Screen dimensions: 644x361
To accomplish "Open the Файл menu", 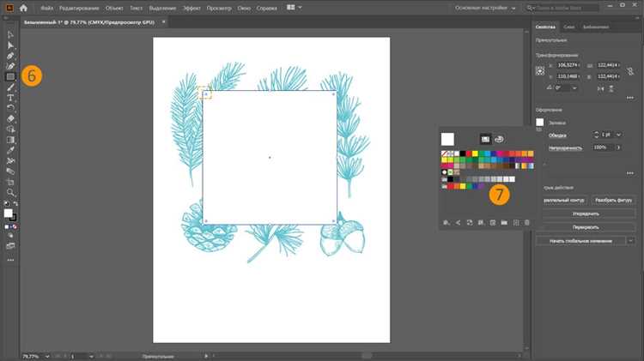I will [x=47, y=8].
